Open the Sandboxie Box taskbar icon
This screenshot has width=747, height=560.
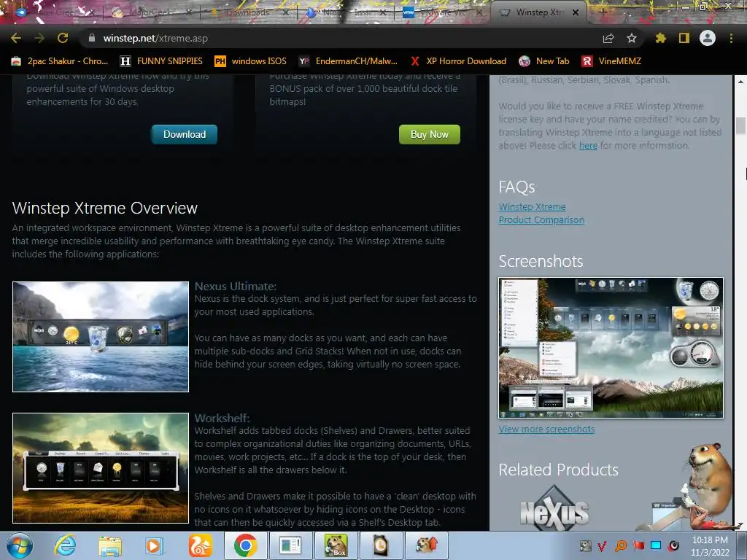(x=336, y=545)
